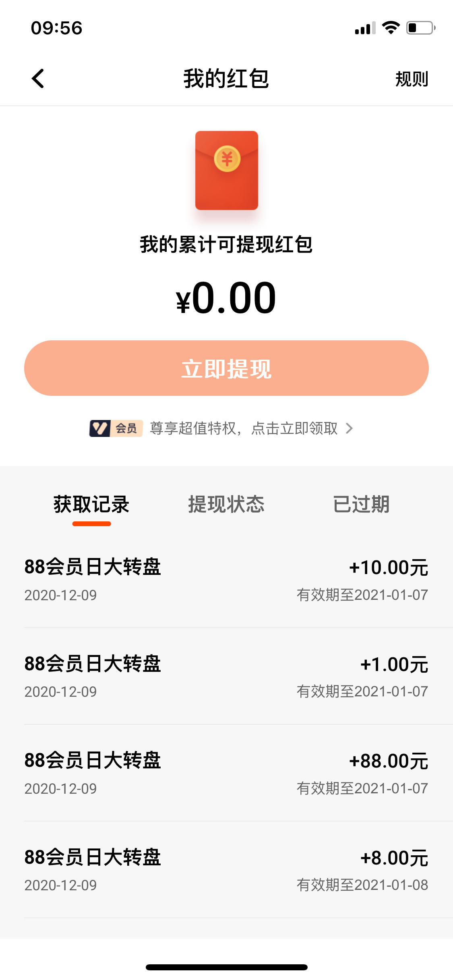This screenshot has height=980, width=453.
Task: Switch to the 获取记录 tab
Action: click(91, 504)
